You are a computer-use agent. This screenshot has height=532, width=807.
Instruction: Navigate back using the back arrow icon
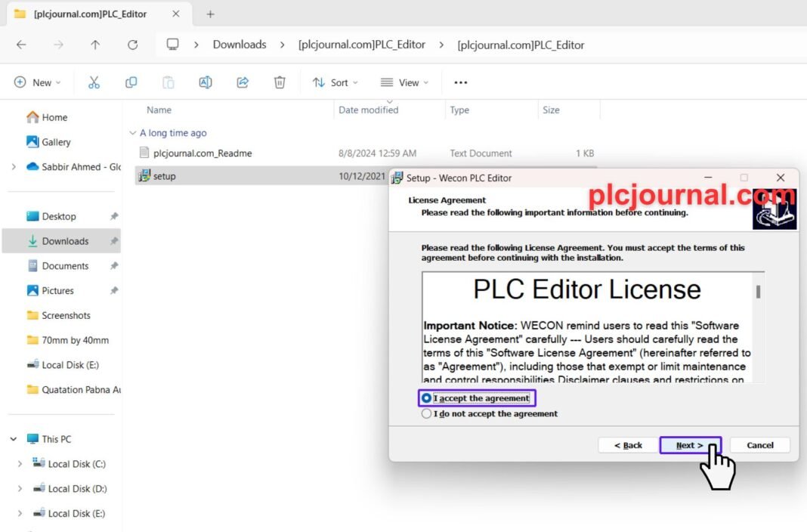click(x=21, y=45)
